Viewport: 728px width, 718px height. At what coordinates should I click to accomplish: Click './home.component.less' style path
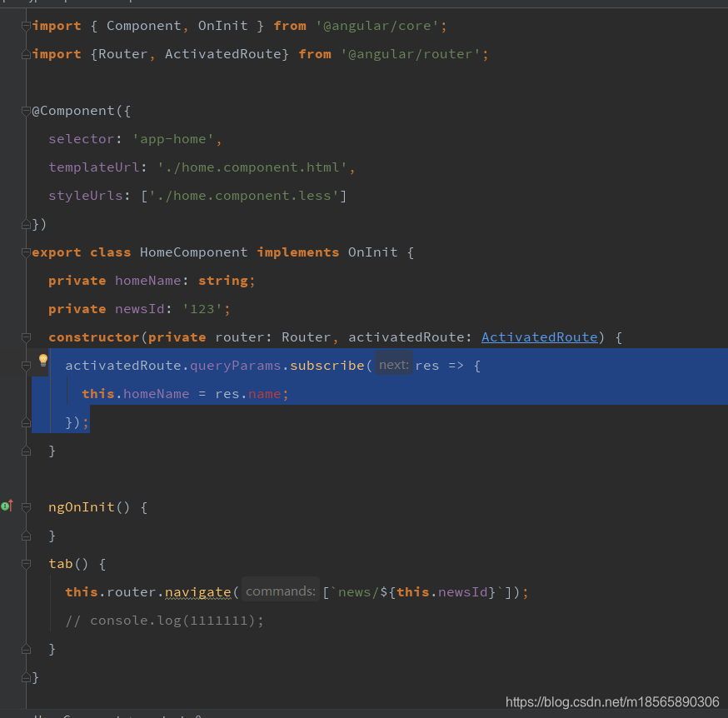pos(244,196)
